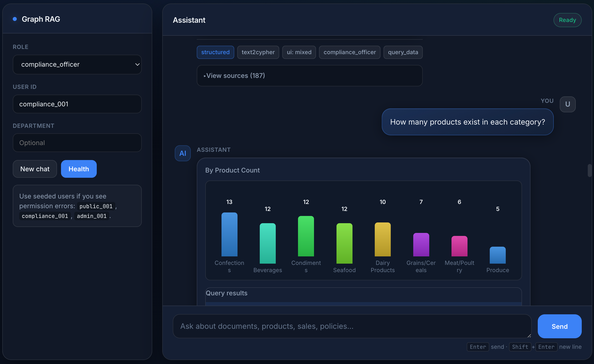
Task: Click the By Product Count title
Action: coord(232,170)
